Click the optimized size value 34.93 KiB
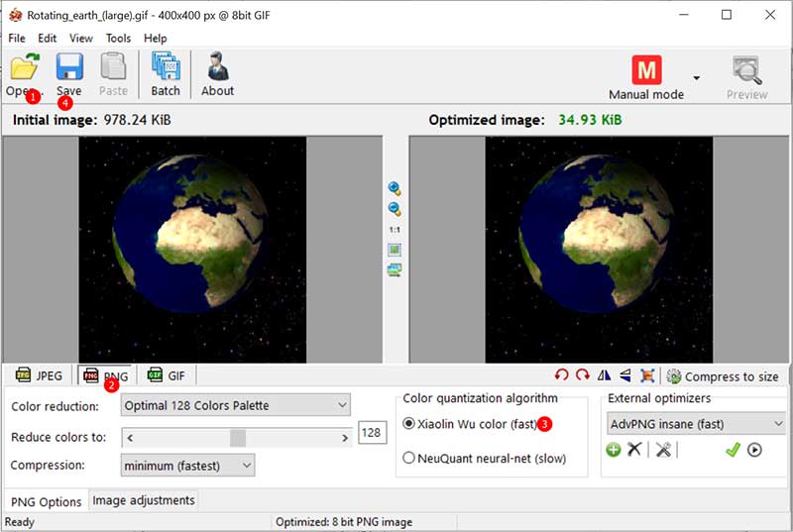793x532 pixels. click(590, 120)
